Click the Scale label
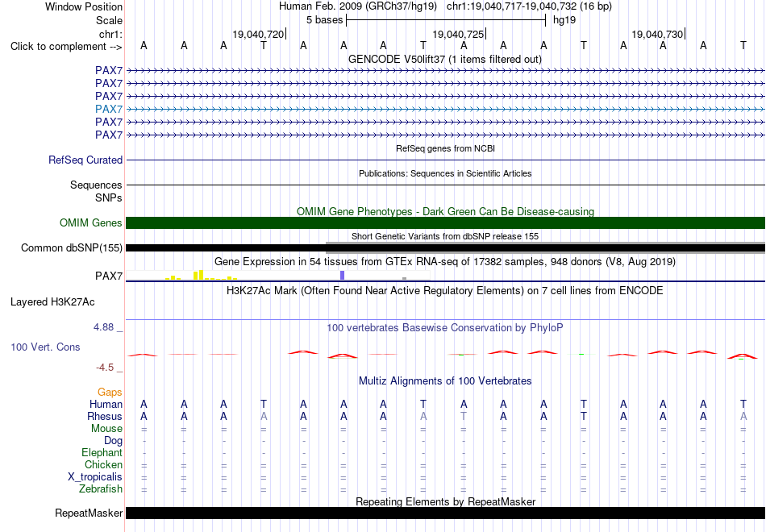Viewport: 766px width, 532px height. point(109,20)
